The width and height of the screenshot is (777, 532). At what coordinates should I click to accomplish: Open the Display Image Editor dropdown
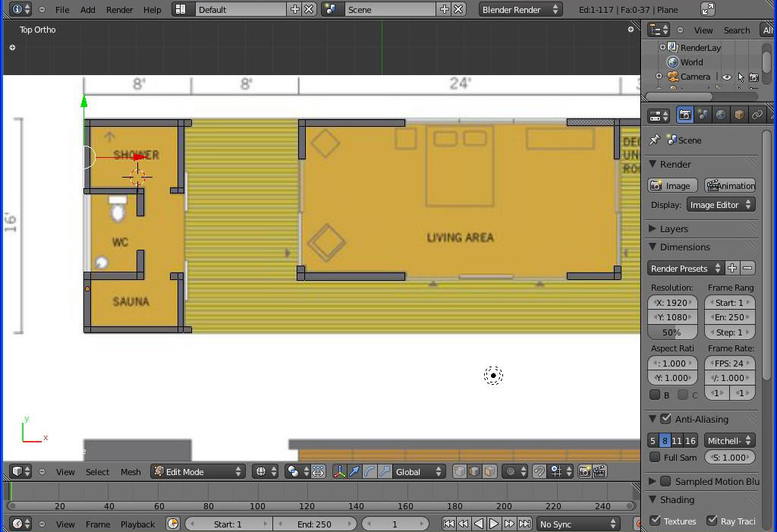click(x=721, y=205)
